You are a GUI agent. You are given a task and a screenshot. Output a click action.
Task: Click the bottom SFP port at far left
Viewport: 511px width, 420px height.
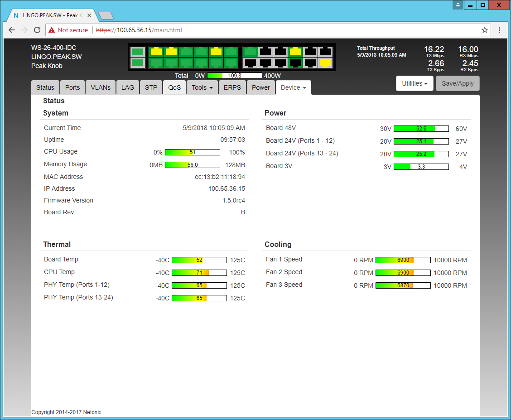(x=138, y=63)
